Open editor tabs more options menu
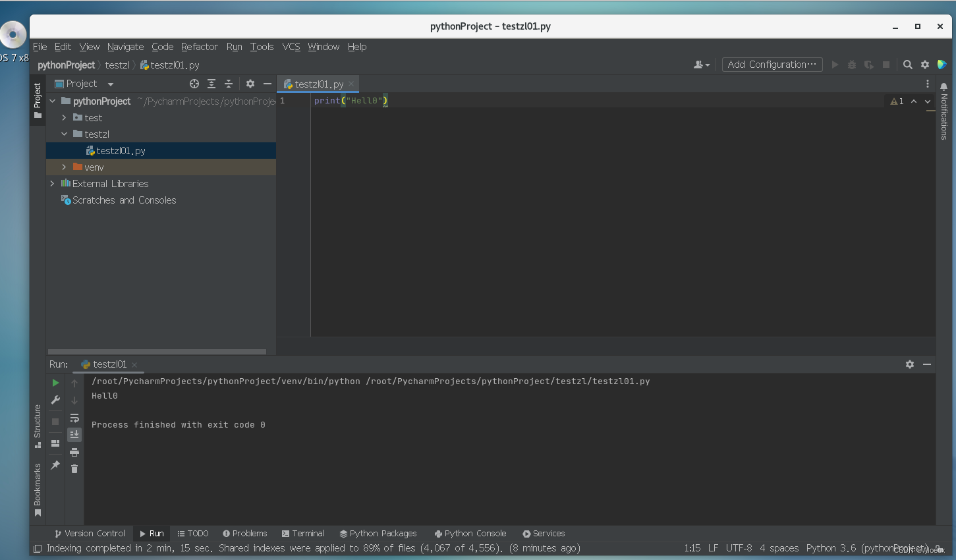Screen dimensions: 956x560 [x=928, y=84]
